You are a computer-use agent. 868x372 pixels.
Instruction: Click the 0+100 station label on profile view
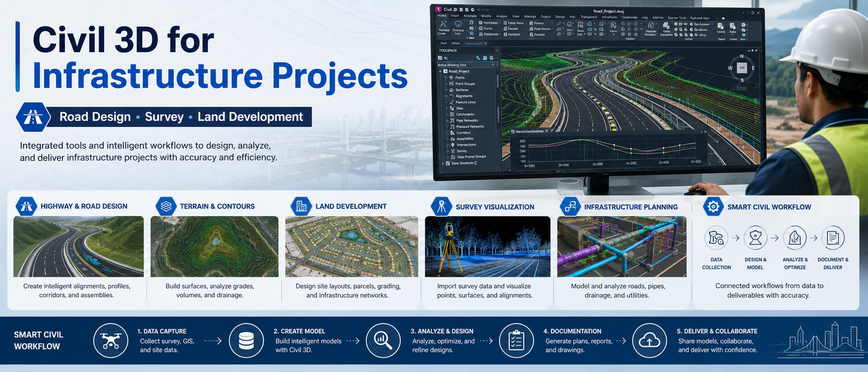point(564,164)
